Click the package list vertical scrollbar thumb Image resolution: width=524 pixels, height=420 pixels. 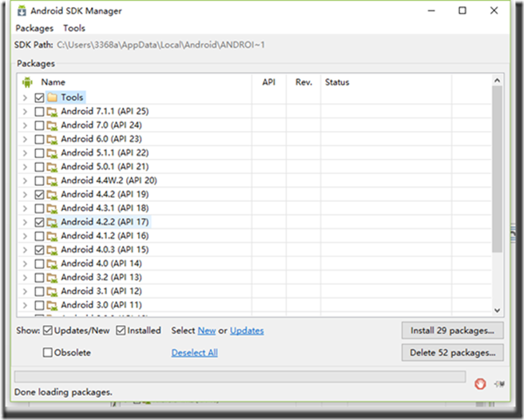pos(497,169)
